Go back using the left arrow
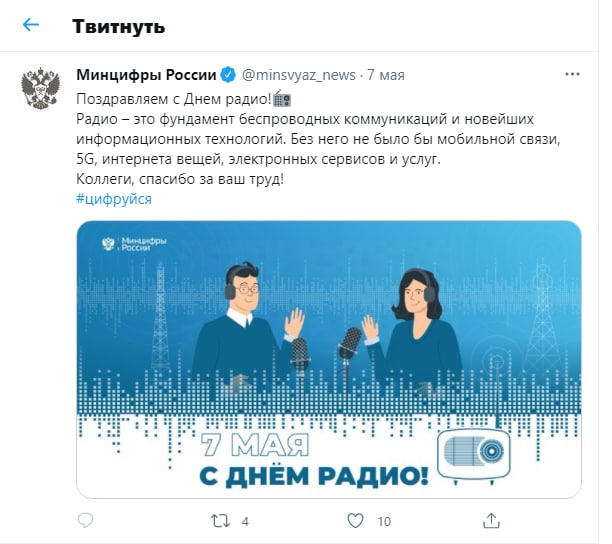Viewport: 612px width, 544px height. 31,25
